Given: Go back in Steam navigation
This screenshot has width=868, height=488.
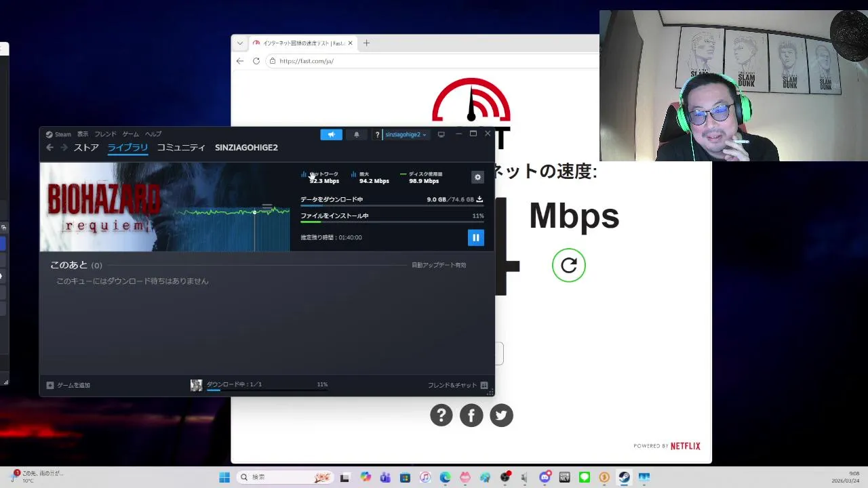Looking at the screenshot, I should [x=50, y=148].
